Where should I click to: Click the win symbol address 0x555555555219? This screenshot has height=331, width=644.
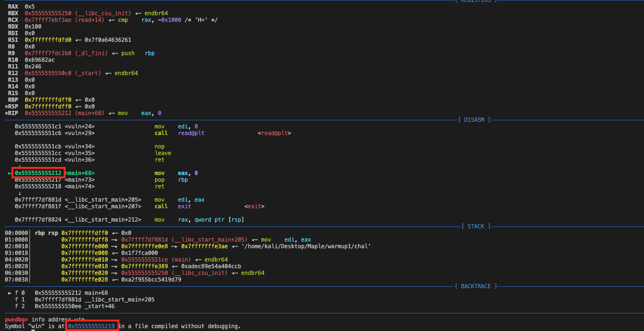point(92,326)
